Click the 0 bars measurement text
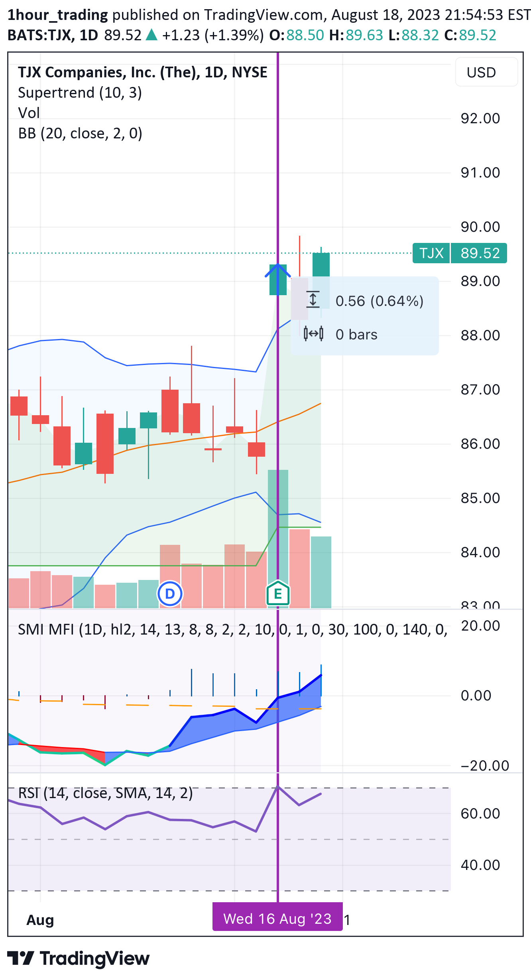 (356, 334)
